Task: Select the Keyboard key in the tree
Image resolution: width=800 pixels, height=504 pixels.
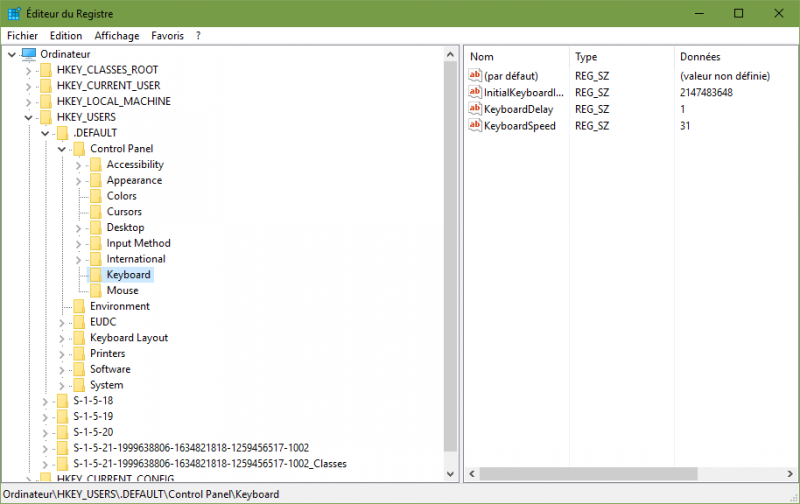Action: 129,275
